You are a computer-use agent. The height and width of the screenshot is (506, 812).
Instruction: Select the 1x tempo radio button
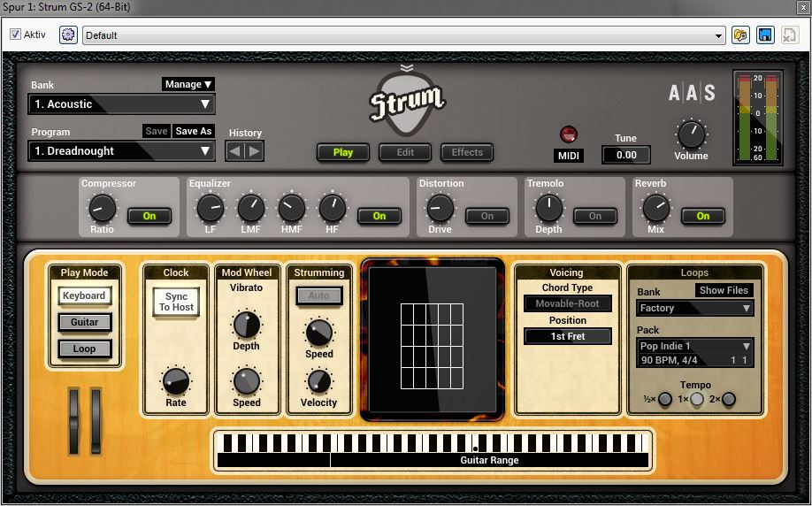click(x=697, y=399)
